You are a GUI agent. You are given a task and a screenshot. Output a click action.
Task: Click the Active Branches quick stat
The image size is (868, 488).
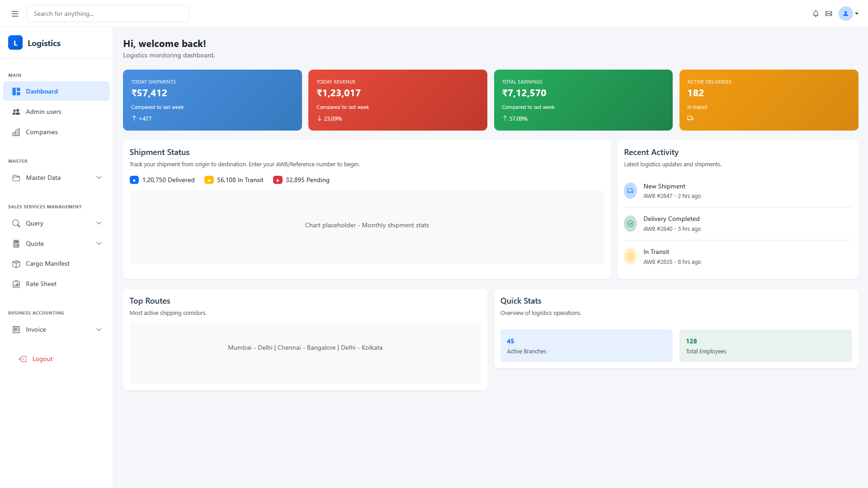click(x=586, y=346)
